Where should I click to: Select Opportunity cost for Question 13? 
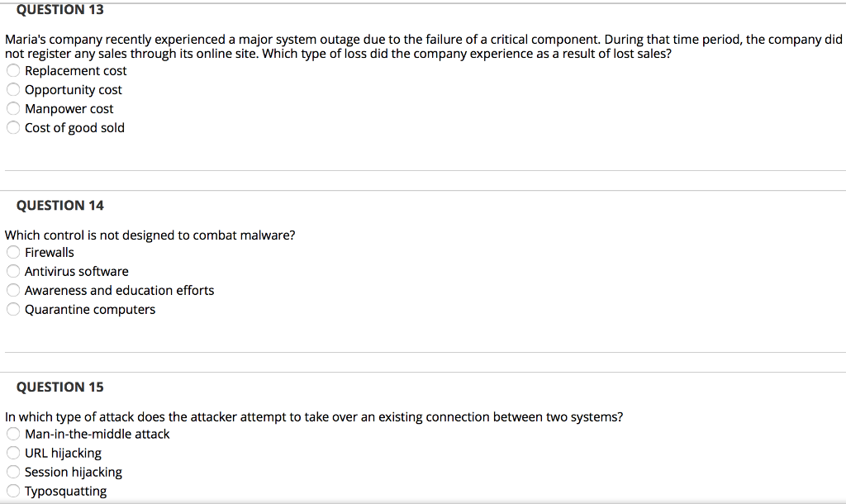[13, 89]
